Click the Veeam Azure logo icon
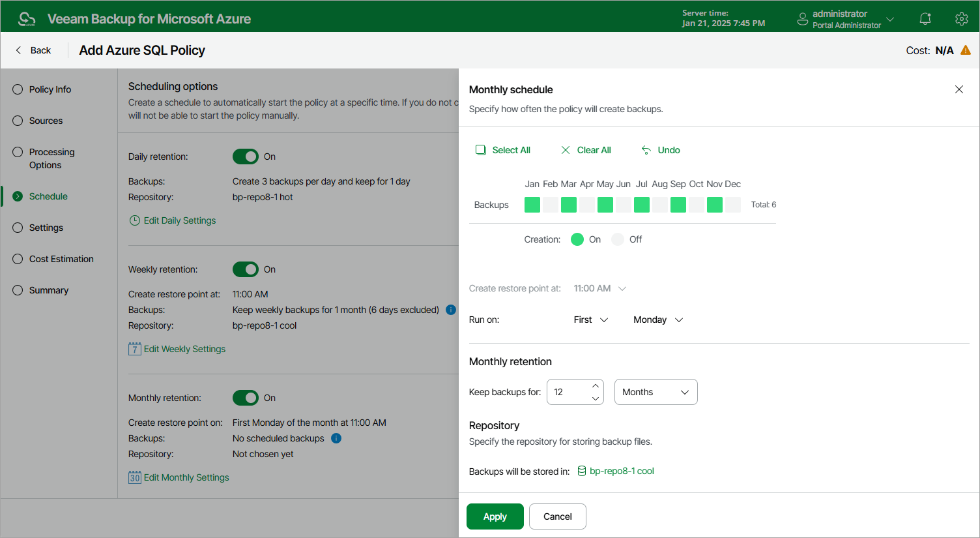The image size is (980, 538). tap(27, 19)
